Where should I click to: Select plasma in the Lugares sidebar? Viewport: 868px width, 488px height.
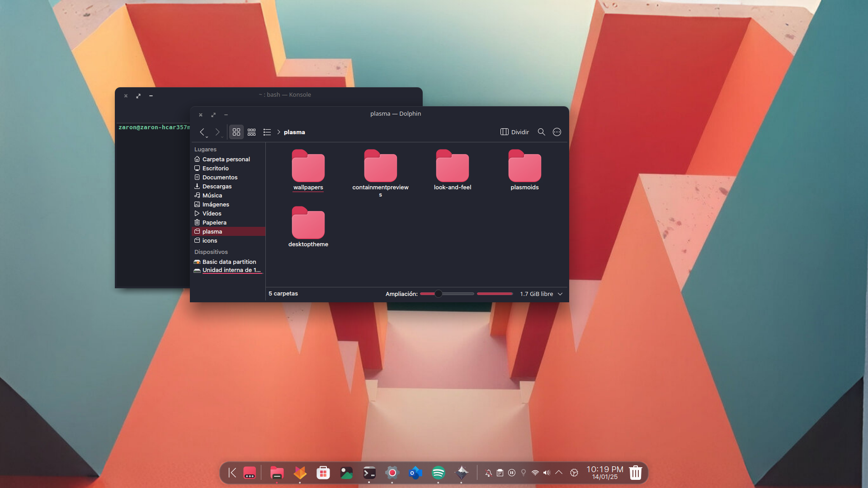(x=212, y=231)
